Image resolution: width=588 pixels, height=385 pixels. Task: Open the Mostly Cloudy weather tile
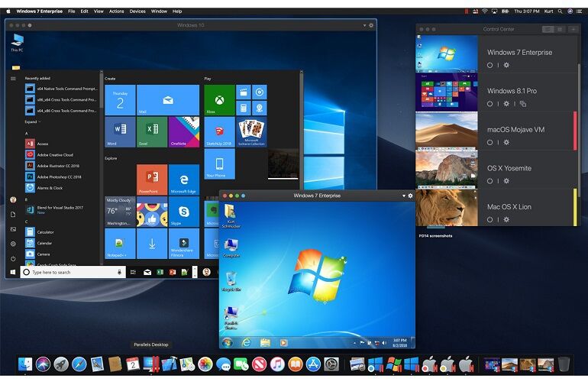[120, 212]
